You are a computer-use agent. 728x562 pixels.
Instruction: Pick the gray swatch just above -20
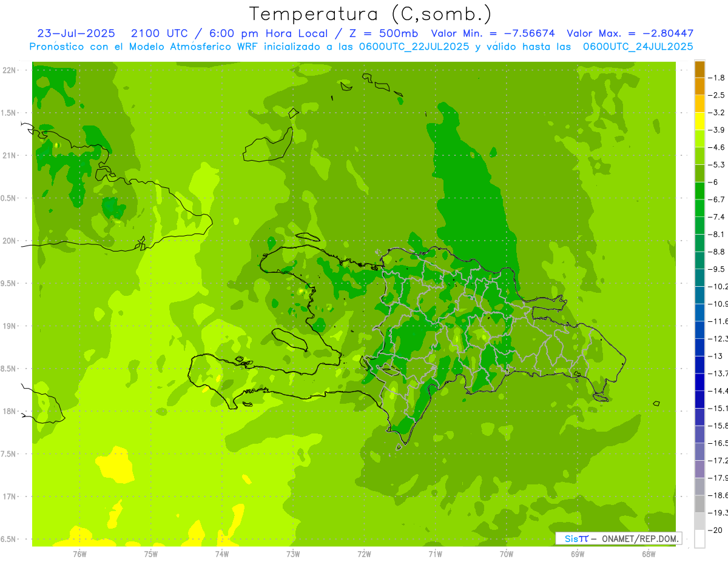(x=699, y=522)
